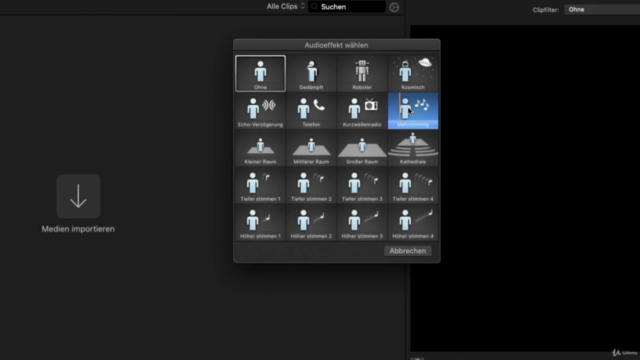Click the Abbrechen button
This screenshot has height=360, width=640.
[x=407, y=251]
